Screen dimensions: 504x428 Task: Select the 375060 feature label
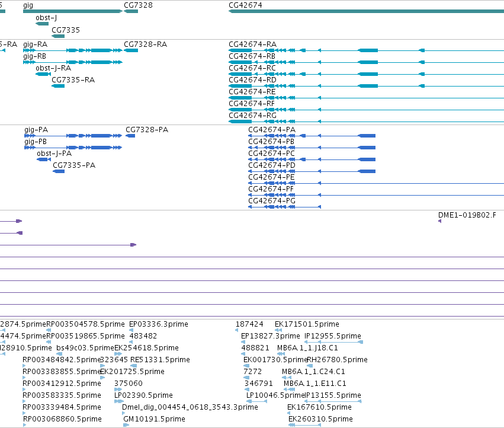pyautogui.click(x=129, y=384)
